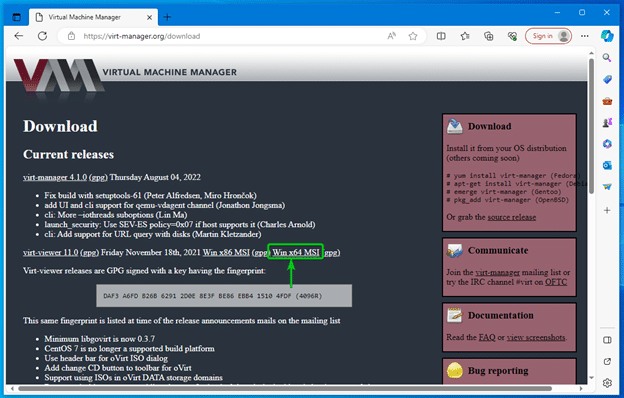Click the 'Current releases' heading
This screenshot has height=398, width=624.
pyautogui.click(x=68, y=154)
